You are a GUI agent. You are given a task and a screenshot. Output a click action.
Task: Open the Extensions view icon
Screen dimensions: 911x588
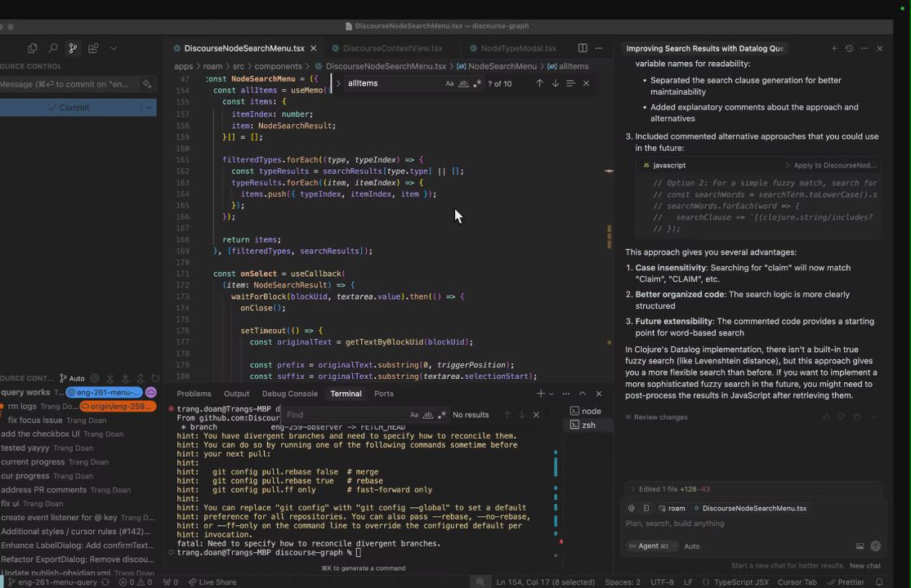pos(93,49)
